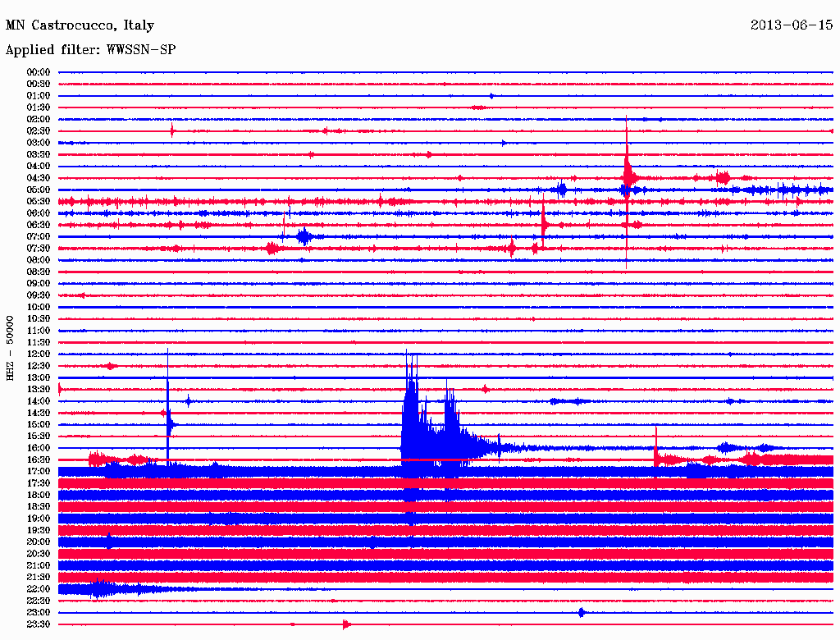Image resolution: width=840 pixels, height=640 pixels.
Task: Click the 20:30 time label
Action: coord(39,554)
